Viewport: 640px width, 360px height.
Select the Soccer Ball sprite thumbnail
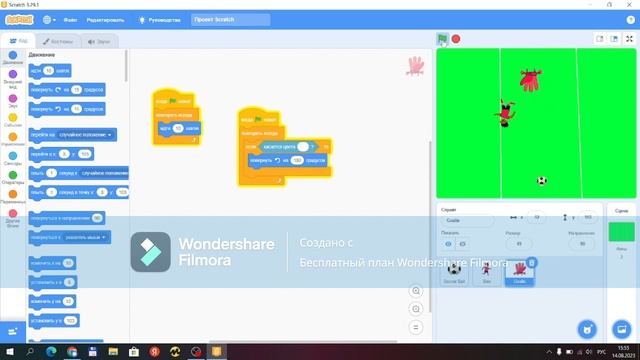click(x=454, y=273)
